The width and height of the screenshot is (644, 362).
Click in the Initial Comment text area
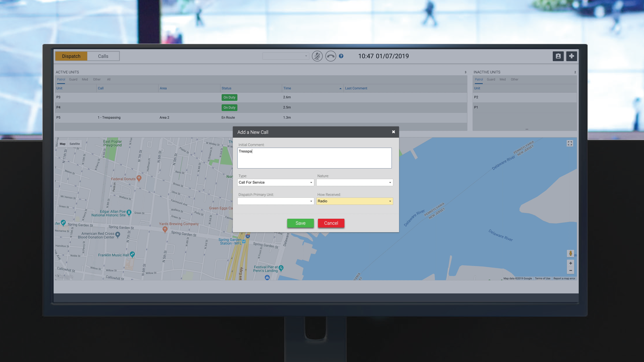click(x=314, y=158)
